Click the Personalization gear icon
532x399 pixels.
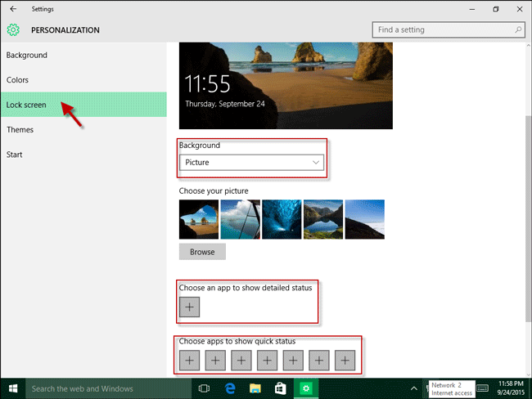[13, 29]
